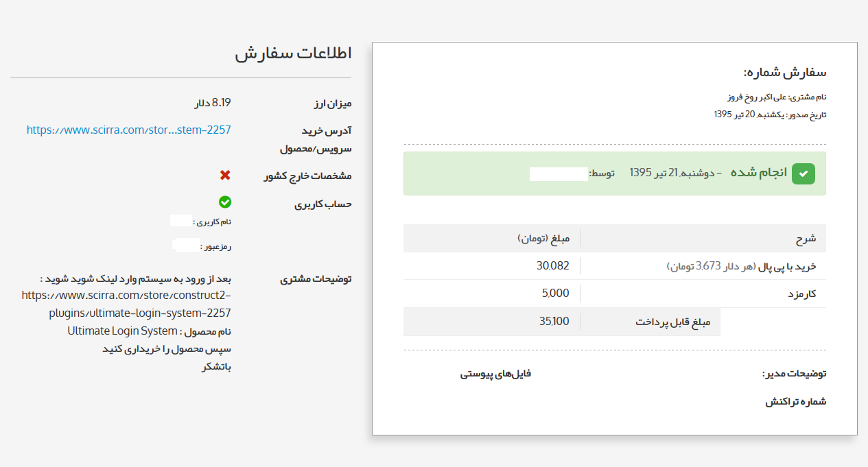Click the مبلغ قابل پرداخت label
The height and width of the screenshot is (467, 868).
(672, 322)
